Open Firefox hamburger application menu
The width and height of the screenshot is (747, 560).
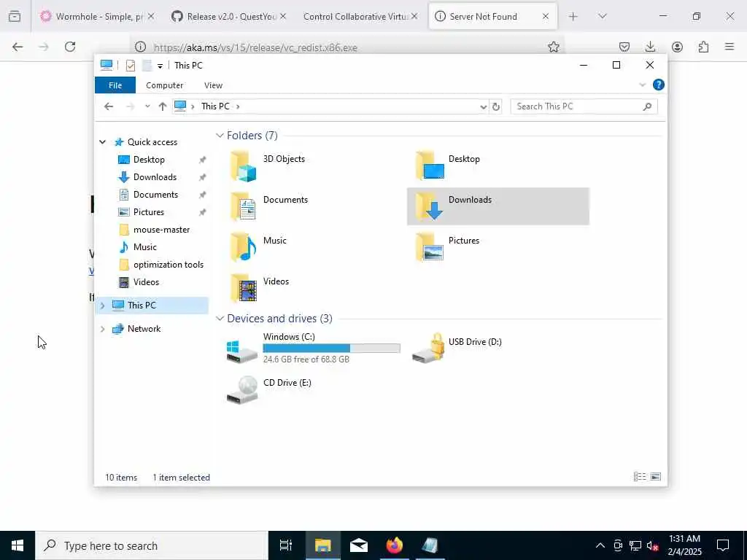[729, 47]
